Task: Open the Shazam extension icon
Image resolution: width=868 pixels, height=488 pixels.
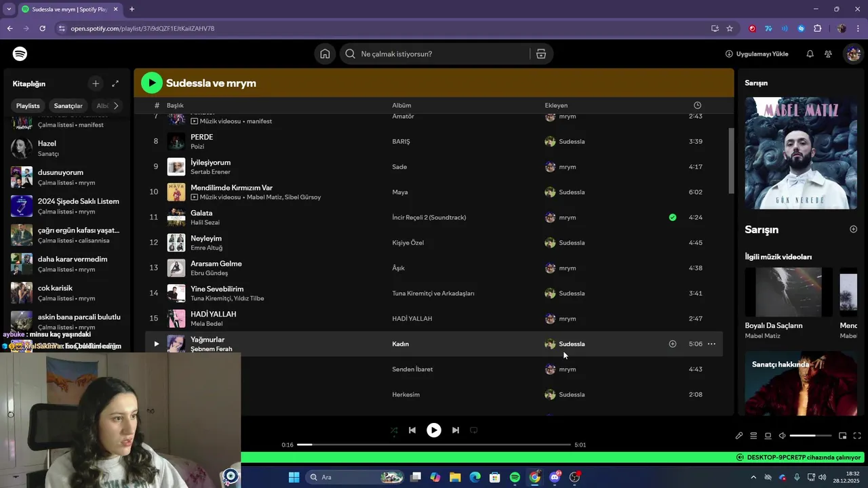Action: coord(801,28)
